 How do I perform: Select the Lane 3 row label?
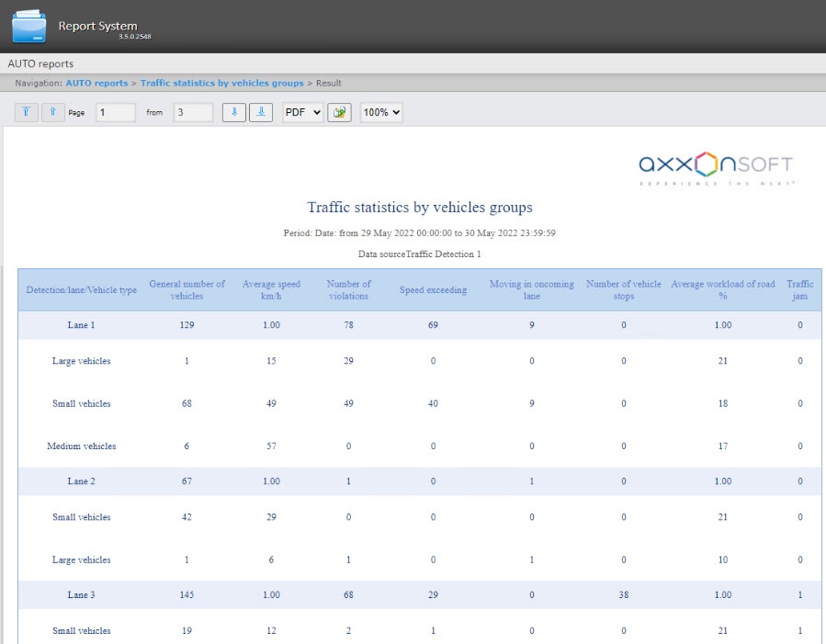tap(81, 595)
